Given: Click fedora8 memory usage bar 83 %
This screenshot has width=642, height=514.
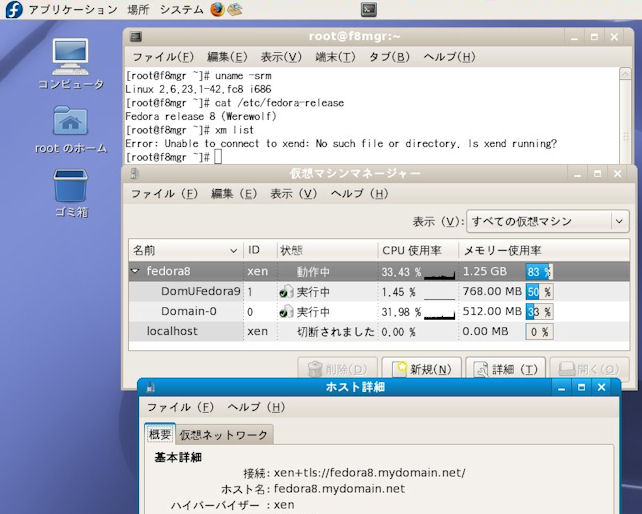Looking at the screenshot, I should pyautogui.click(x=539, y=272).
